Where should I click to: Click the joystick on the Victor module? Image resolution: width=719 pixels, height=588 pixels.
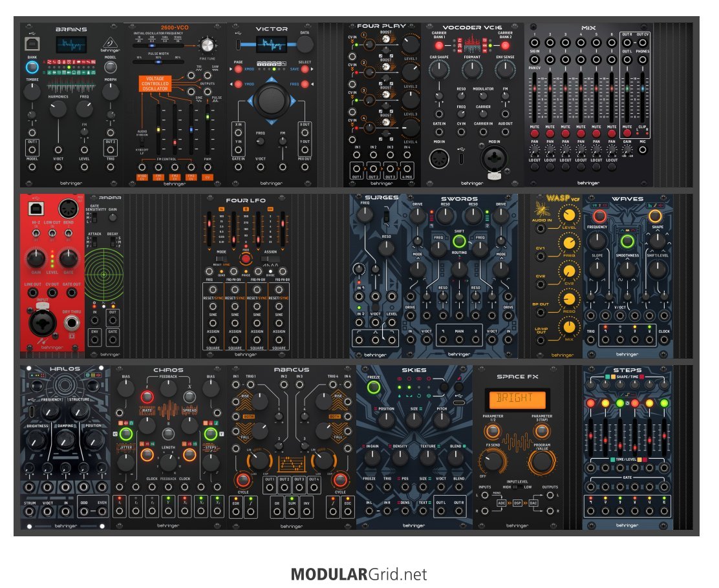pos(272,101)
